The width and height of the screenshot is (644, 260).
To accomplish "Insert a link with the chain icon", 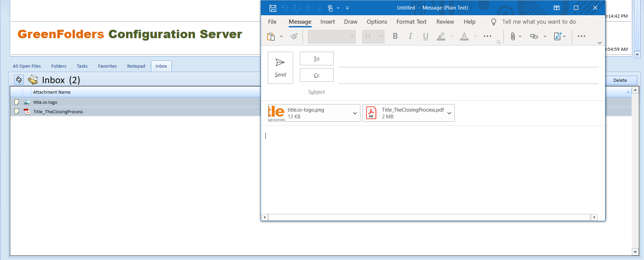I will point(534,36).
